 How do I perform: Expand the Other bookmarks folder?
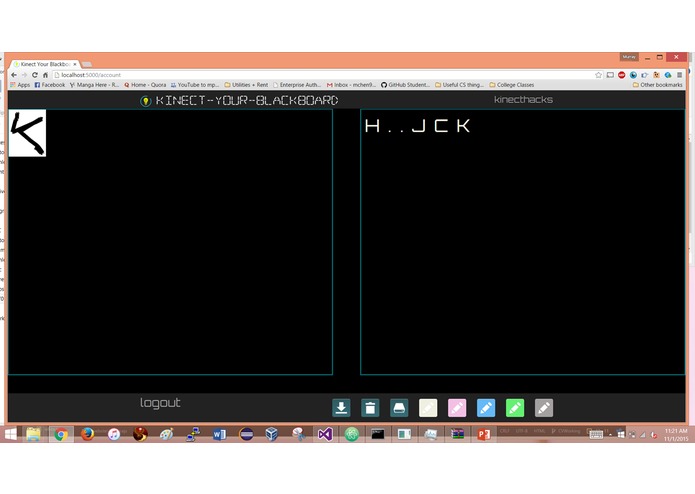[657, 85]
